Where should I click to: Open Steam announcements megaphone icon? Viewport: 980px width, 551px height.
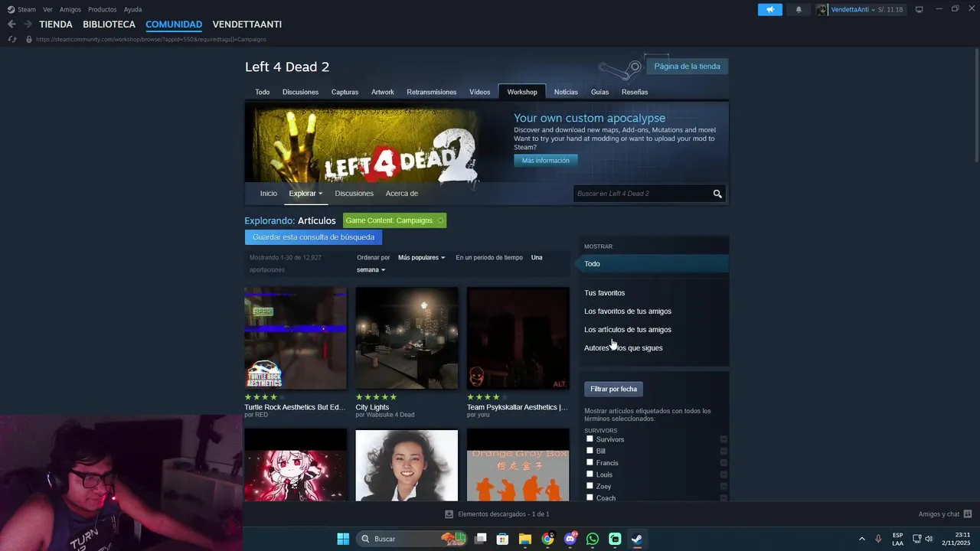[x=770, y=10]
